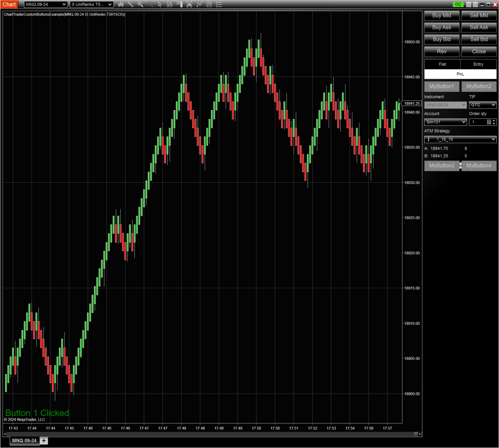Screen dimensions: 499x448
Task: Click the icon beside the right scroll arrow
Action: [x=416, y=434]
